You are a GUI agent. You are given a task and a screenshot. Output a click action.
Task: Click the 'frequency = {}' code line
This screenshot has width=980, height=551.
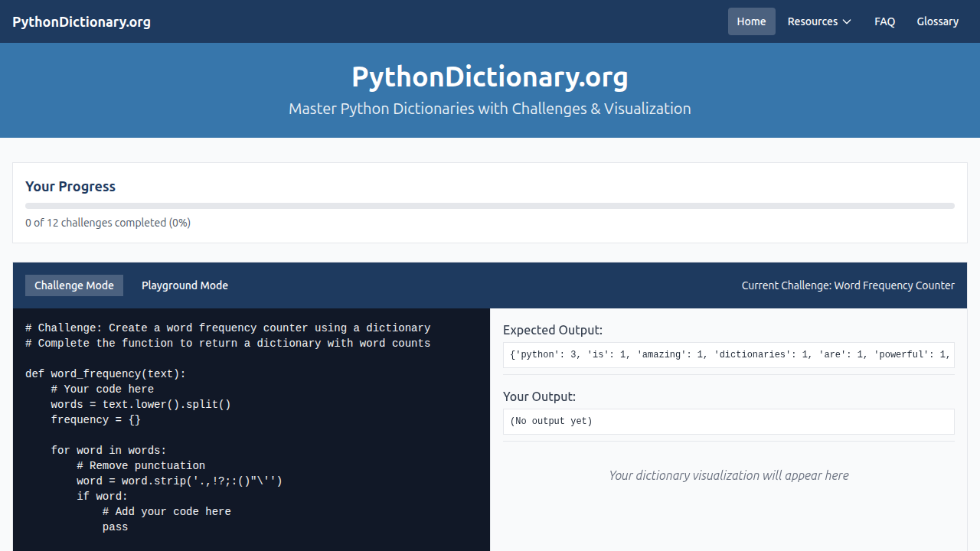(x=96, y=419)
